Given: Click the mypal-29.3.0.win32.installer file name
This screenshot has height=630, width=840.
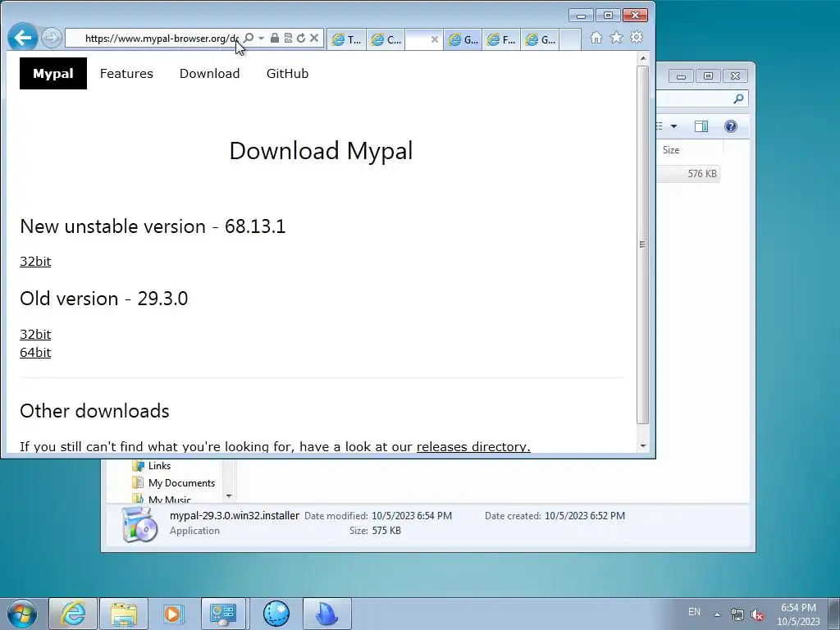Looking at the screenshot, I should click(x=234, y=515).
